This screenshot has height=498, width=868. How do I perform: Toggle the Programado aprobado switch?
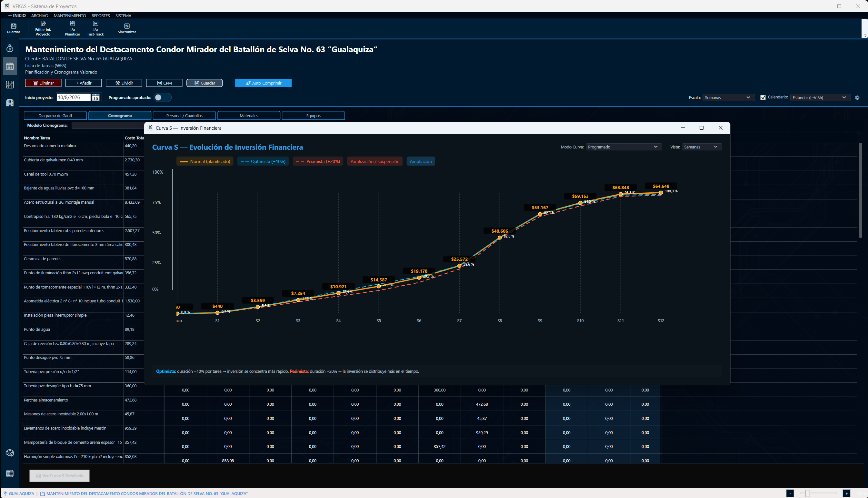[x=162, y=98]
